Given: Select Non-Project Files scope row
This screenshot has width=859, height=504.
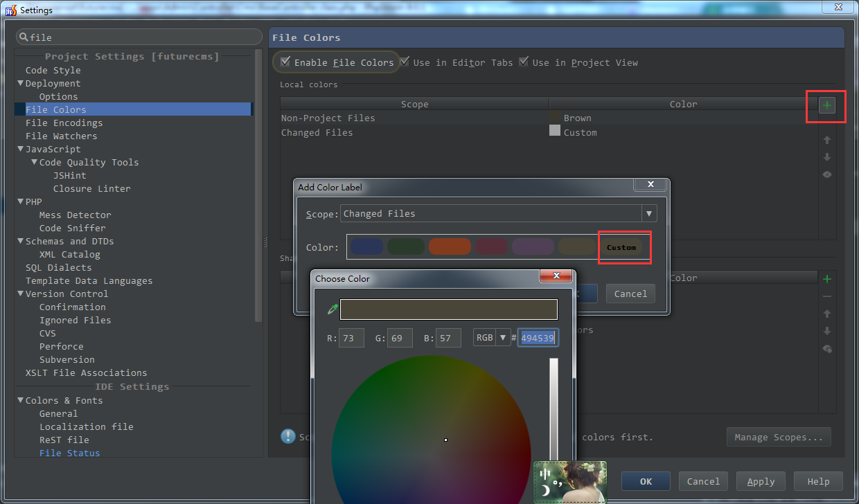Looking at the screenshot, I should pos(549,118).
